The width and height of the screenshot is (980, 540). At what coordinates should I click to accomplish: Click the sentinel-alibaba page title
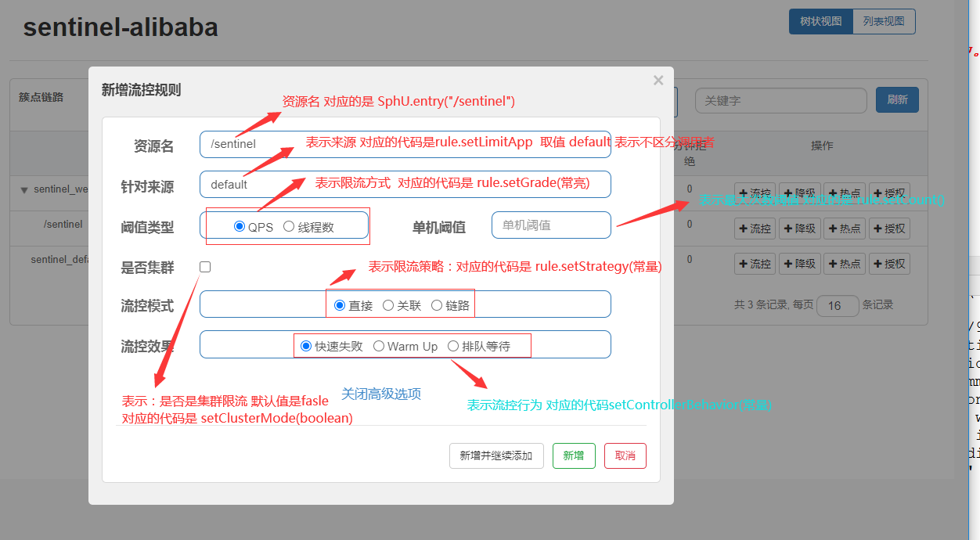pos(121,27)
